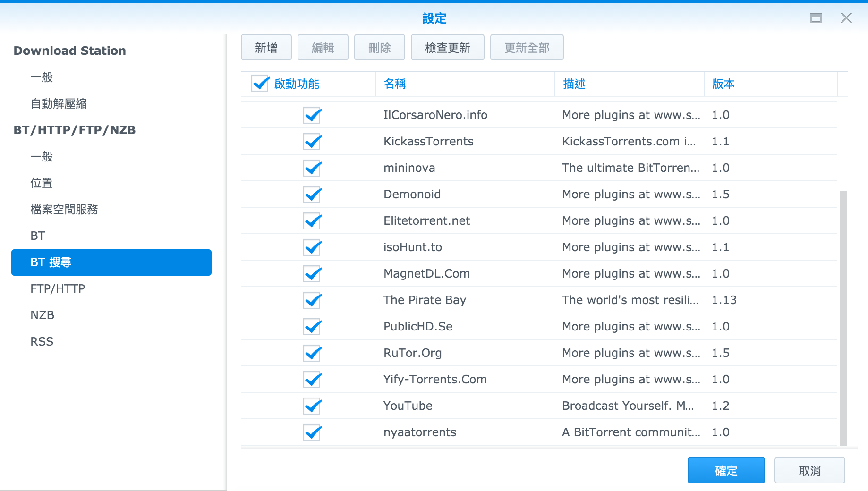
Task: Open the 自動解壓縮 settings page
Action: [x=111, y=103]
